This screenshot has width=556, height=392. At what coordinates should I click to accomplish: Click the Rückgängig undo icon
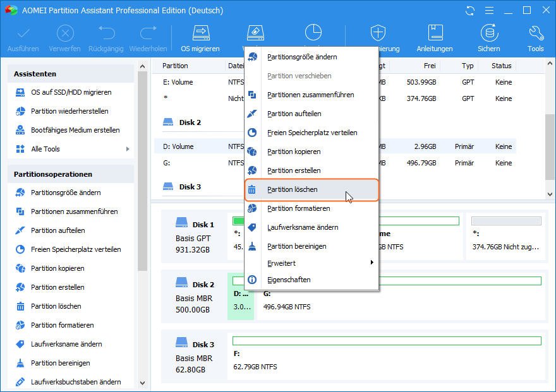coord(107,33)
